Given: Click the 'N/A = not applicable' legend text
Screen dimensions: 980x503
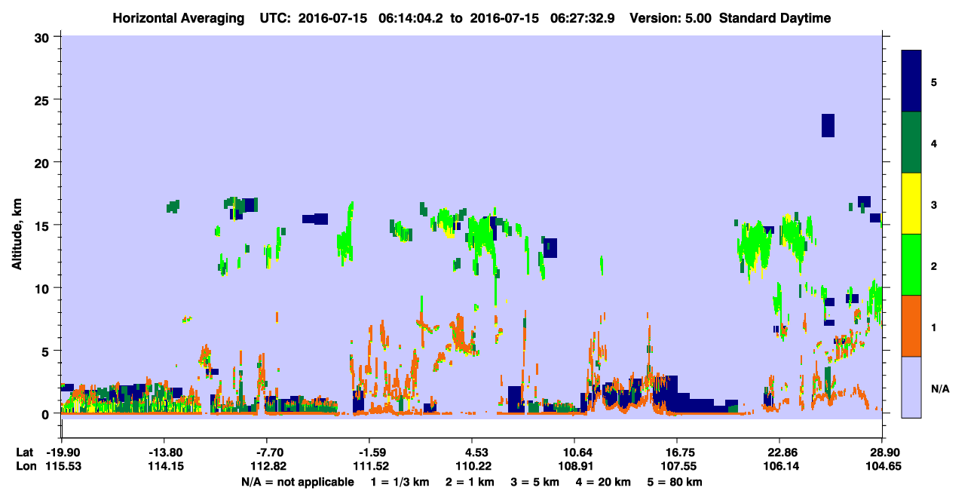Looking at the screenshot, I should click(x=297, y=482).
